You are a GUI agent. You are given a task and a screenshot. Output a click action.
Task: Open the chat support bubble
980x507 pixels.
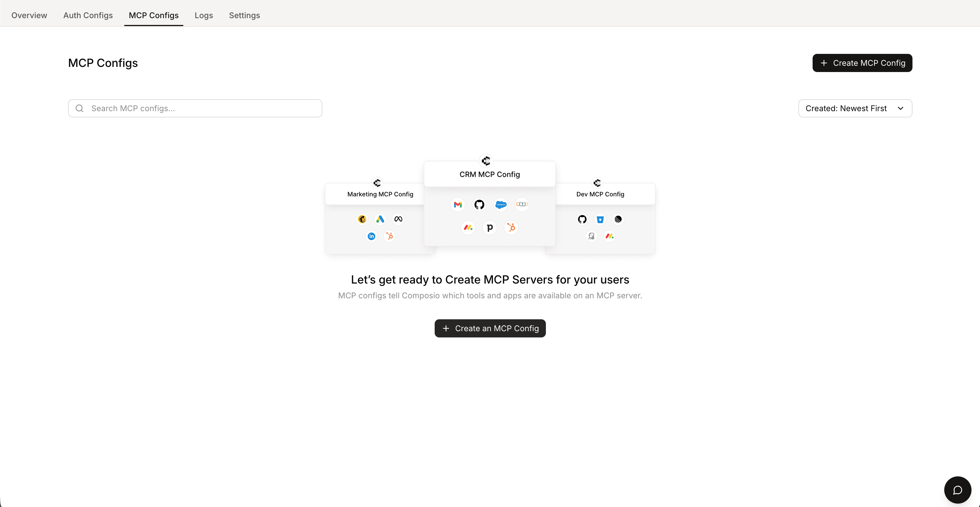point(957,490)
